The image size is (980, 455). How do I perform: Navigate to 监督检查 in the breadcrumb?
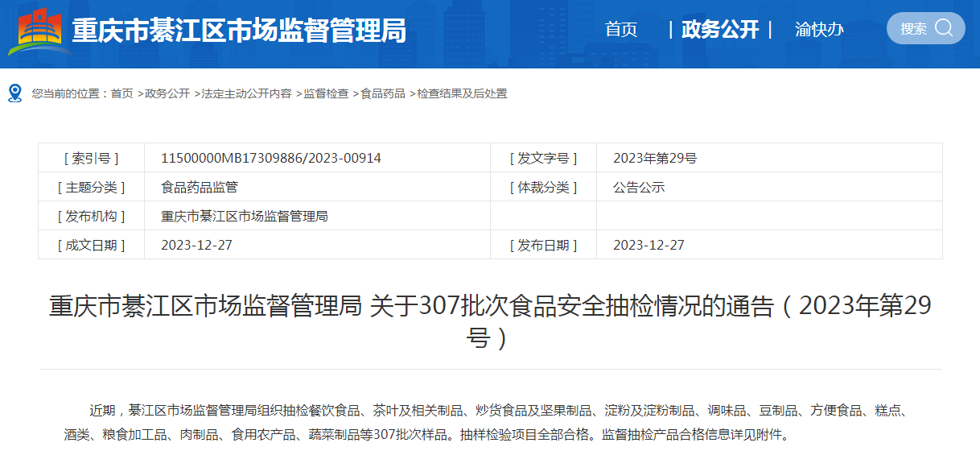tap(326, 93)
